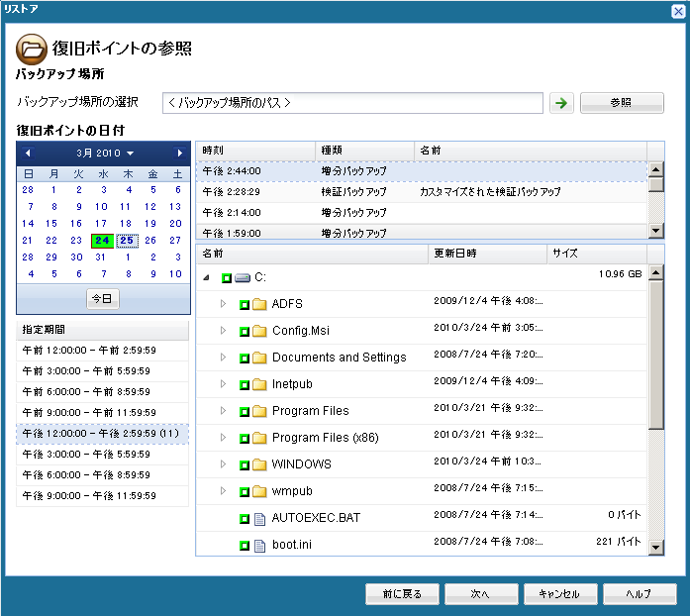This screenshot has height=616, width=690.
Task: Click the Program Files (x86) folder icon
Action: coord(259,438)
